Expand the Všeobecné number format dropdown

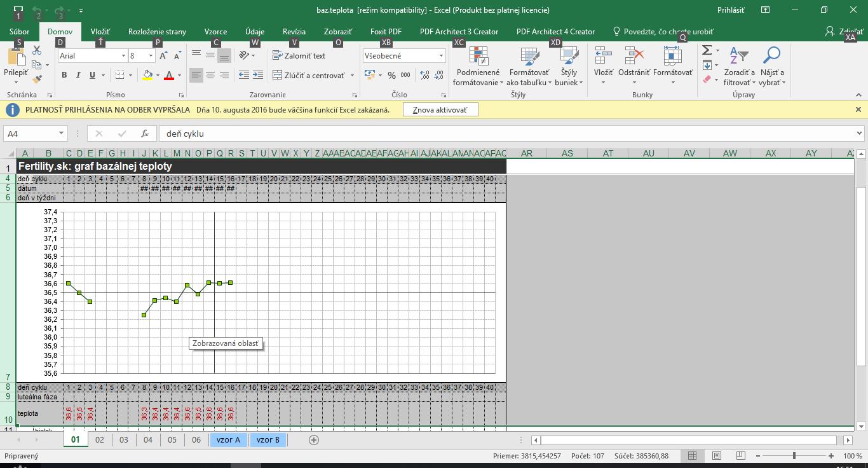pos(441,56)
